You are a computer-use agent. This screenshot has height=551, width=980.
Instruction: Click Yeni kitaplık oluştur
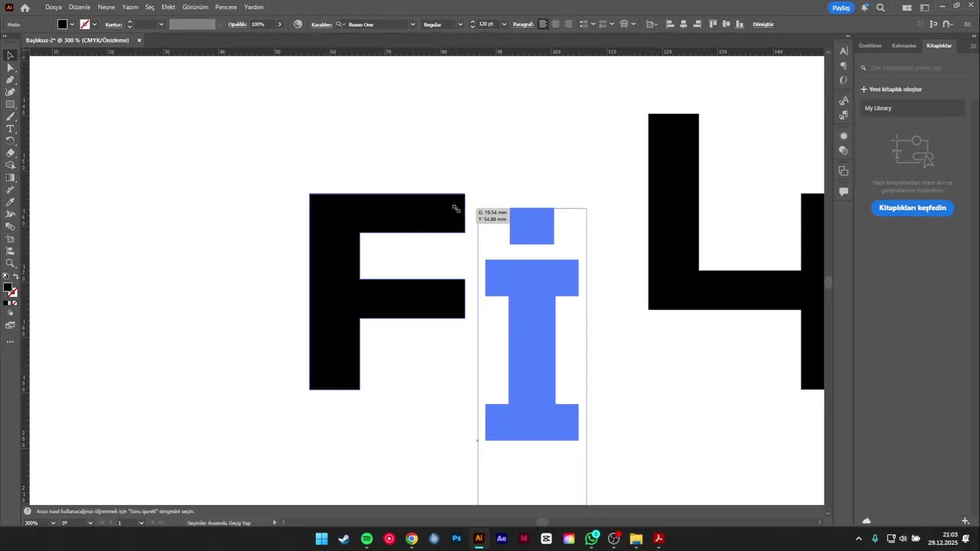click(891, 90)
